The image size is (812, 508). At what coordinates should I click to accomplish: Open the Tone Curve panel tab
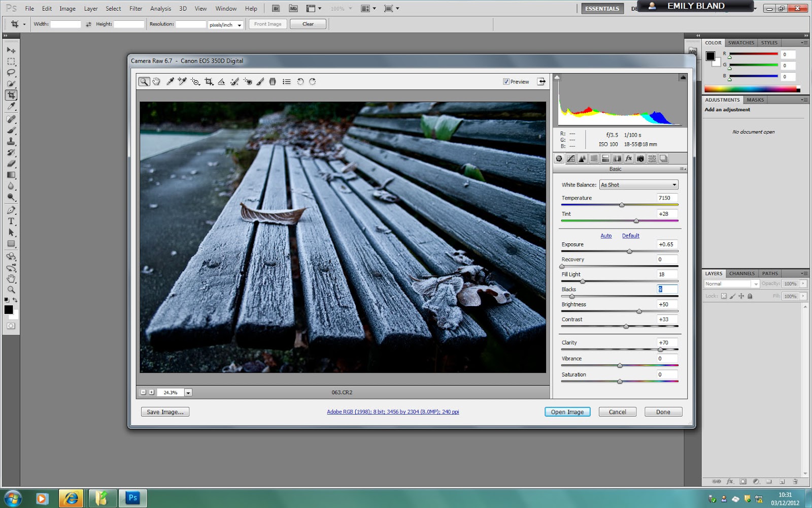[x=570, y=158]
